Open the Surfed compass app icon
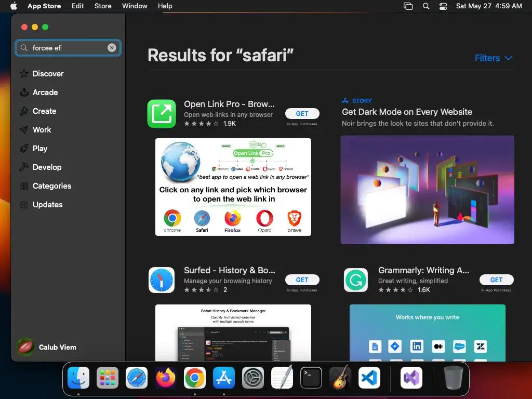Screen dimensions: 532x399 pos(162,280)
